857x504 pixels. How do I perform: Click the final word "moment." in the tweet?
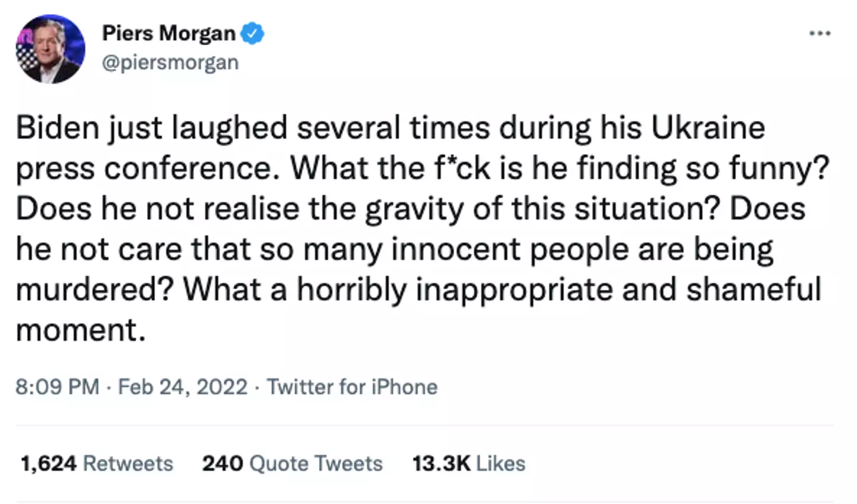coord(80,330)
